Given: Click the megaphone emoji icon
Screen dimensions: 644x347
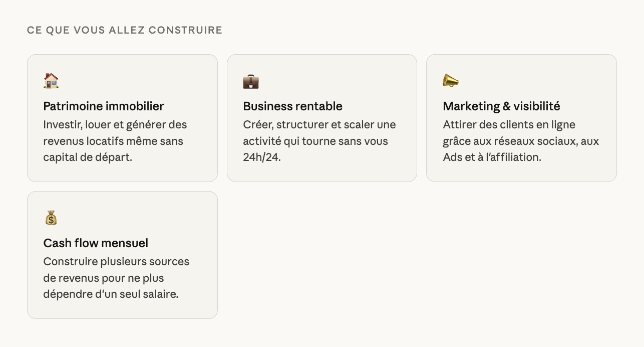Looking at the screenshot, I should click(x=451, y=81).
